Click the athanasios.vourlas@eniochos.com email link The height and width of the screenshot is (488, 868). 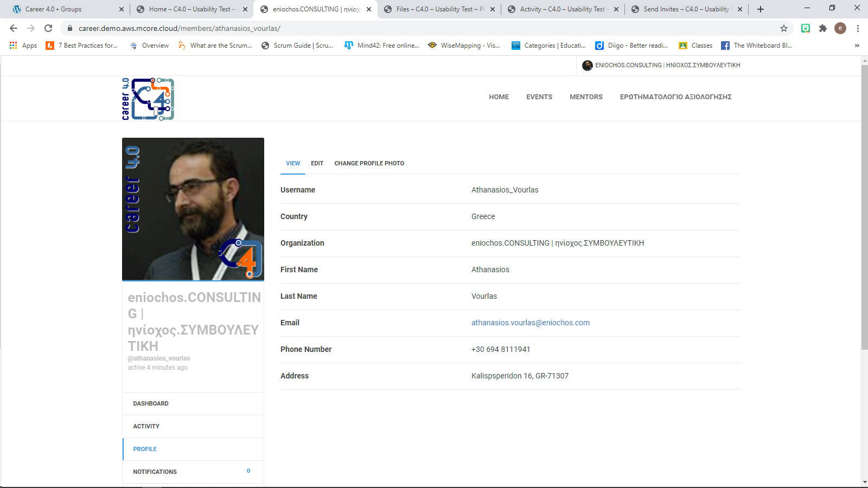[x=530, y=323]
